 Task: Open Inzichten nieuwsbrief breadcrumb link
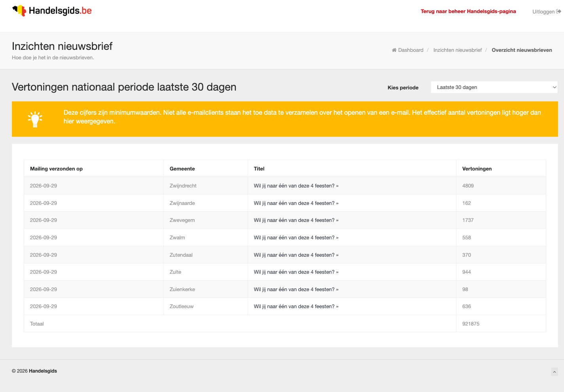[458, 50]
